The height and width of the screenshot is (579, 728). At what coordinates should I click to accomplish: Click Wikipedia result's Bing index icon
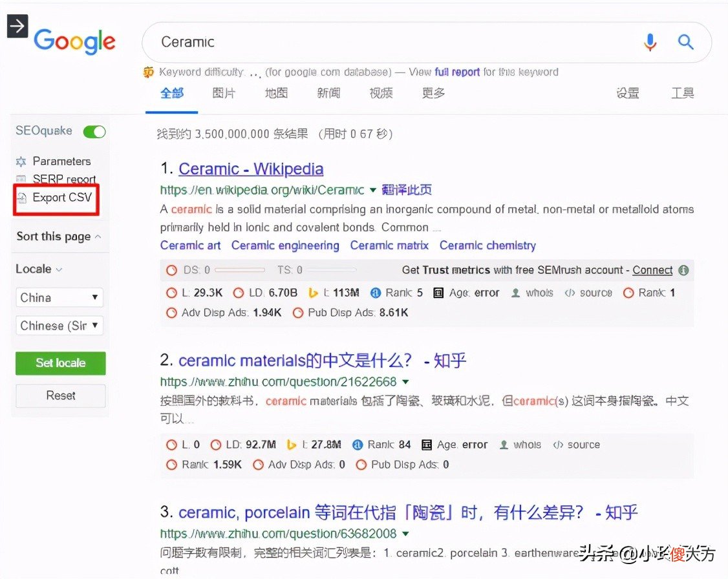[x=313, y=293]
